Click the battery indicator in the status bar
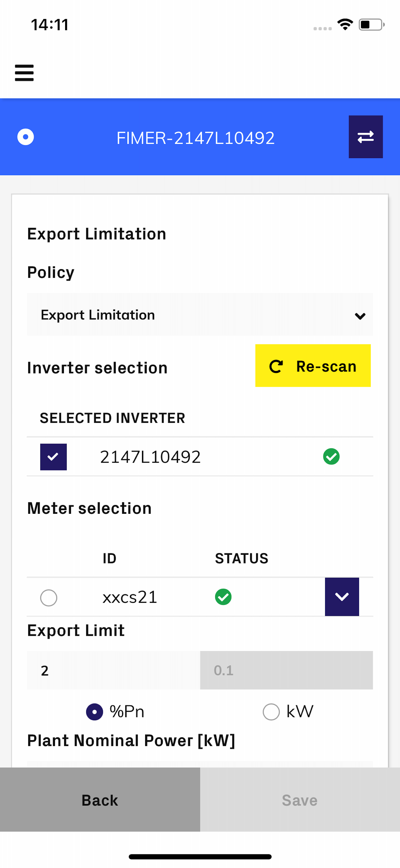The image size is (400, 868). [x=370, y=24]
